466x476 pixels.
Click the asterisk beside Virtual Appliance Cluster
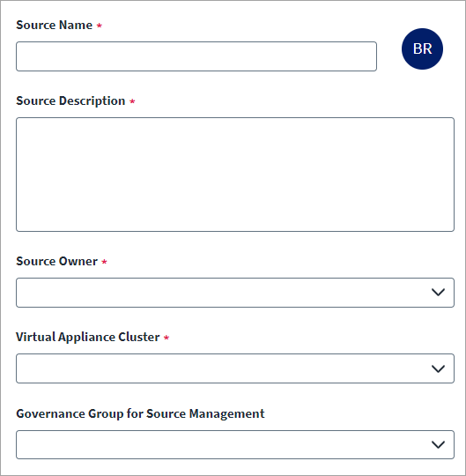point(166,338)
